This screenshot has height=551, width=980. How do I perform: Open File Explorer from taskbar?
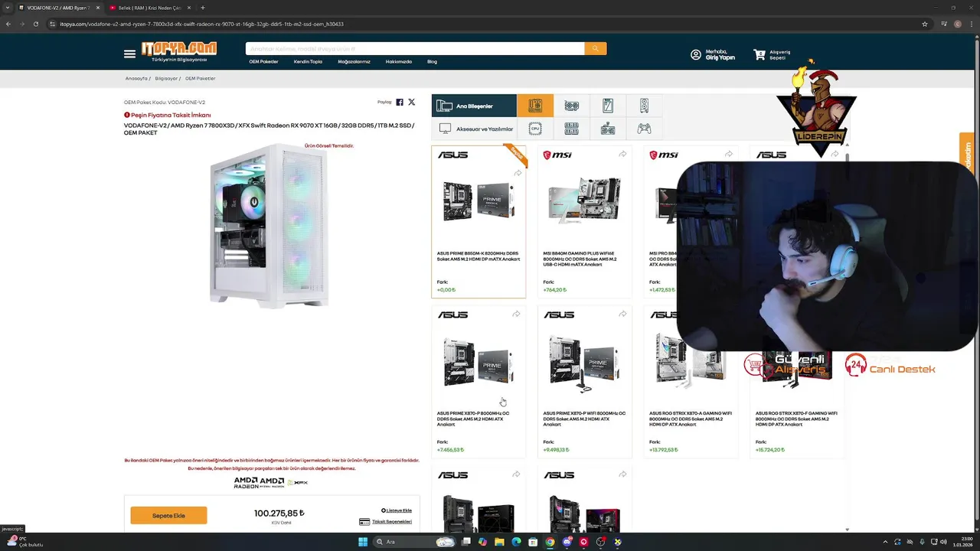[499, 542]
